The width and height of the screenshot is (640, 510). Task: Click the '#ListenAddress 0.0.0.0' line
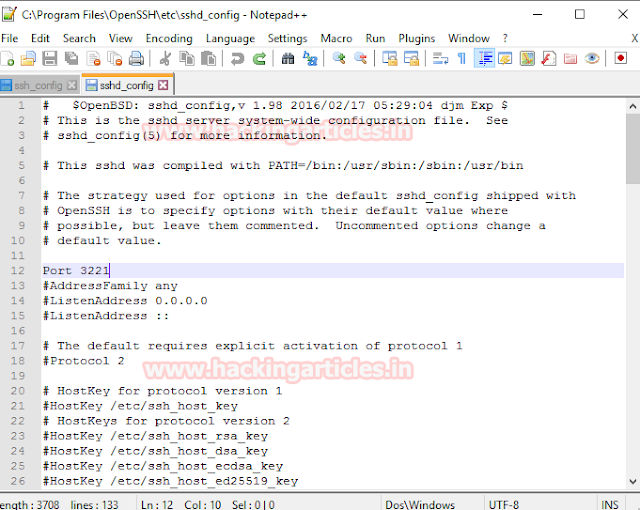tap(125, 301)
